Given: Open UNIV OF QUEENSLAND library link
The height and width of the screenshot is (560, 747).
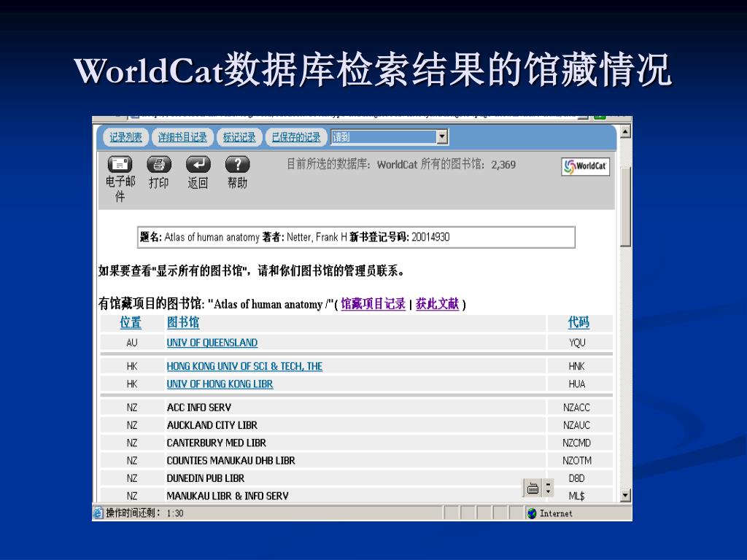Looking at the screenshot, I should pyautogui.click(x=212, y=343).
